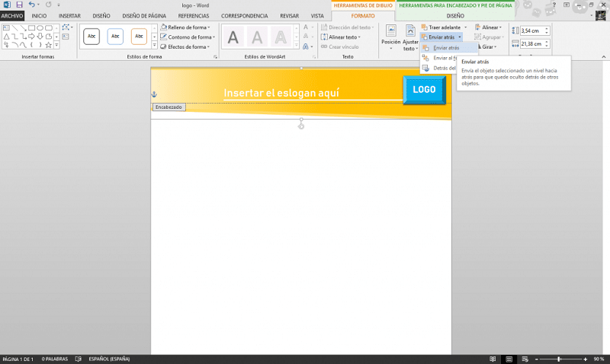The image size is (610, 364).
Task: Edit the shape width field 21,38 cm
Action: point(531,44)
